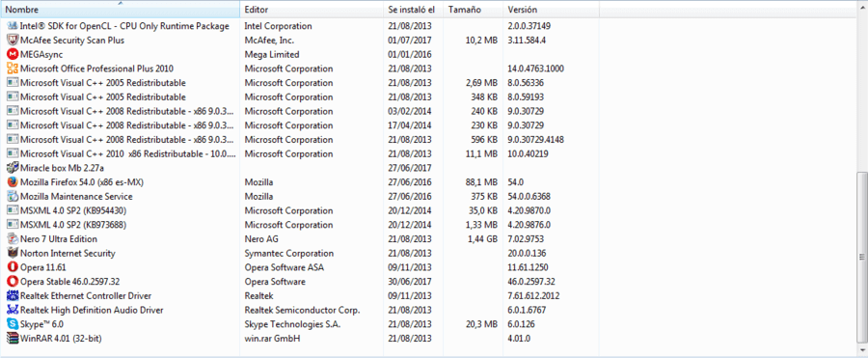The width and height of the screenshot is (868, 358).
Task: Click the Mozilla Firefox 54.0 icon
Action: pyautogui.click(x=13, y=182)
